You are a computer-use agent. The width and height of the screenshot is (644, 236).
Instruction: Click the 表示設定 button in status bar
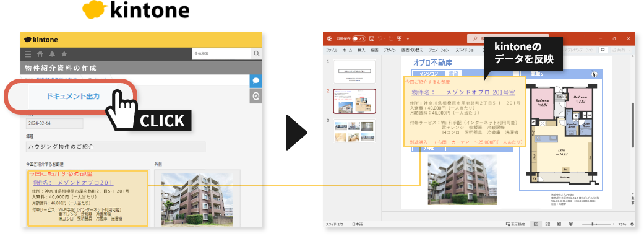pos(515,224)
